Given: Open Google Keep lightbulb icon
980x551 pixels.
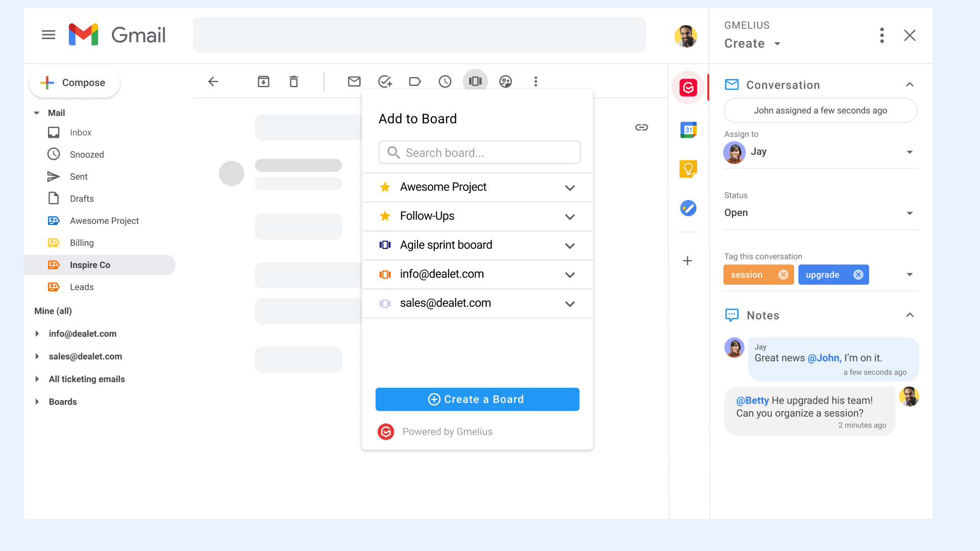Looking at the screenshot, I should [x=688, y=169].
